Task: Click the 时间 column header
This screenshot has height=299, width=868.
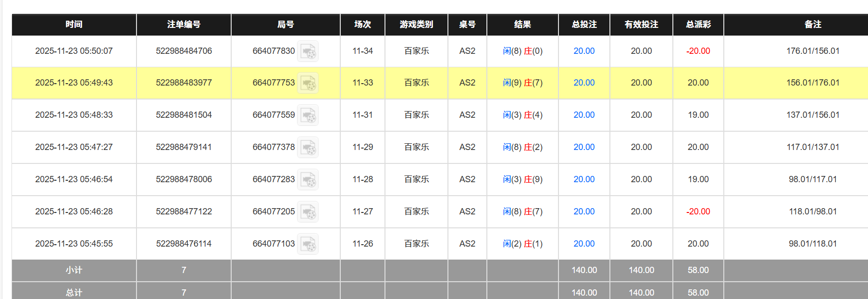Action: point(74,25)
